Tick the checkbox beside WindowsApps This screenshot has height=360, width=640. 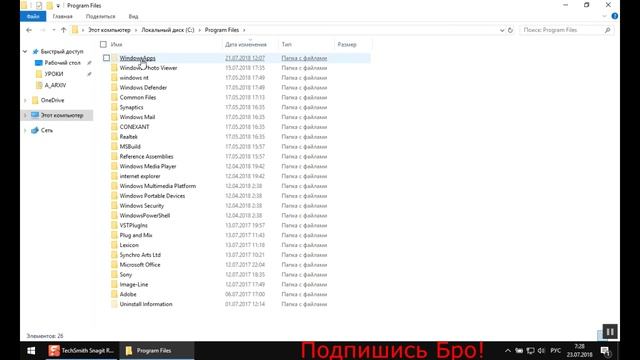(x=106, y=58)
